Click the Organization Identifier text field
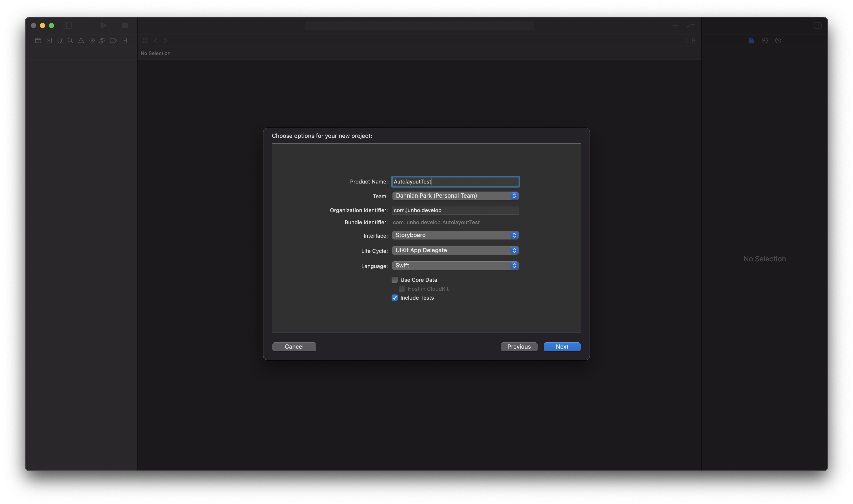 pos(455,210)
